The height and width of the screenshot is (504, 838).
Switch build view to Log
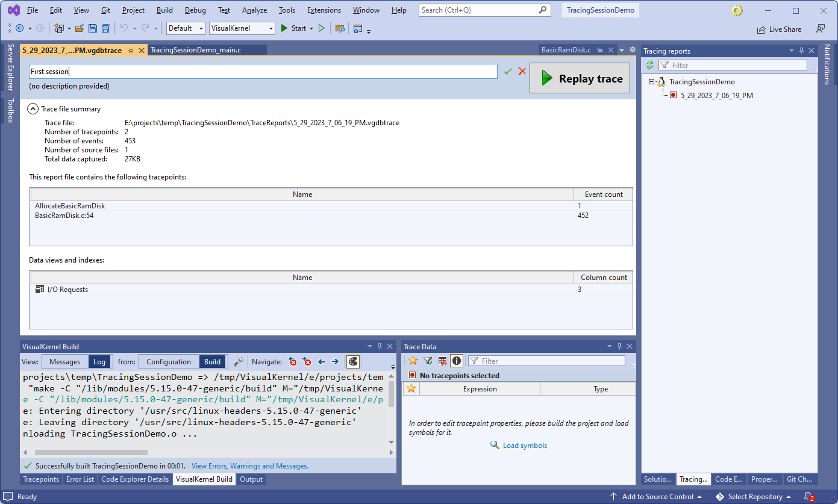tap(99, 361)
